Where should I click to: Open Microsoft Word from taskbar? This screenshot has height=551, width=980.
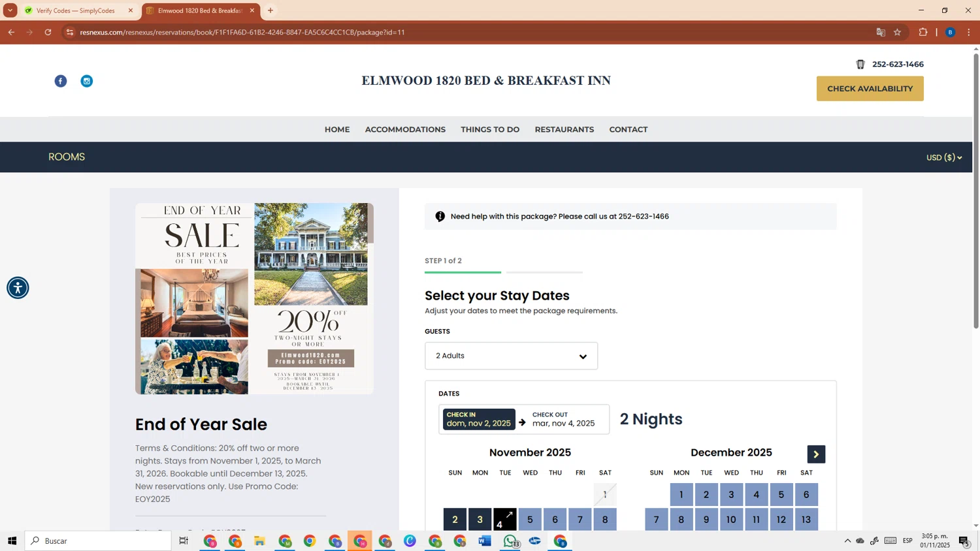click(x=485, y=541)
